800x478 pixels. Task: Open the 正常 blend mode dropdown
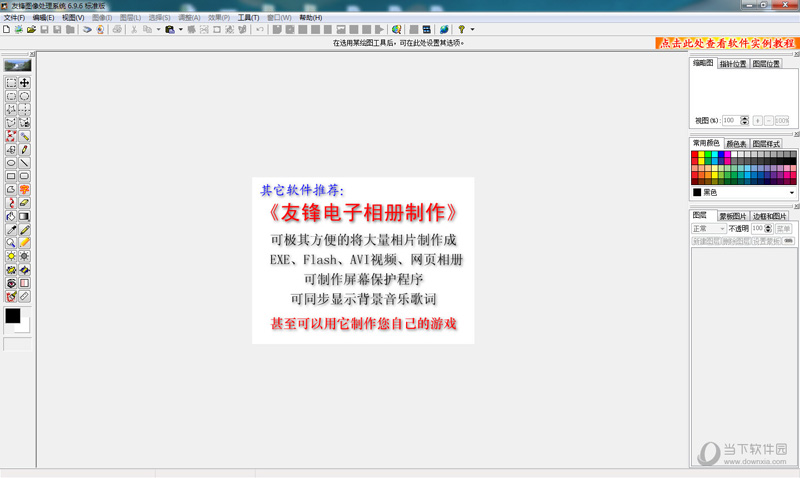point(709,229)
